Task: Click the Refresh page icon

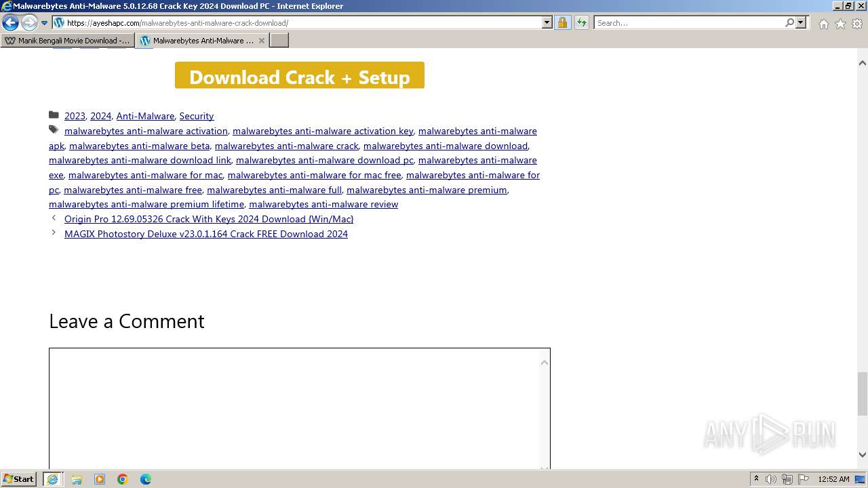Action: tap(582, 23)
